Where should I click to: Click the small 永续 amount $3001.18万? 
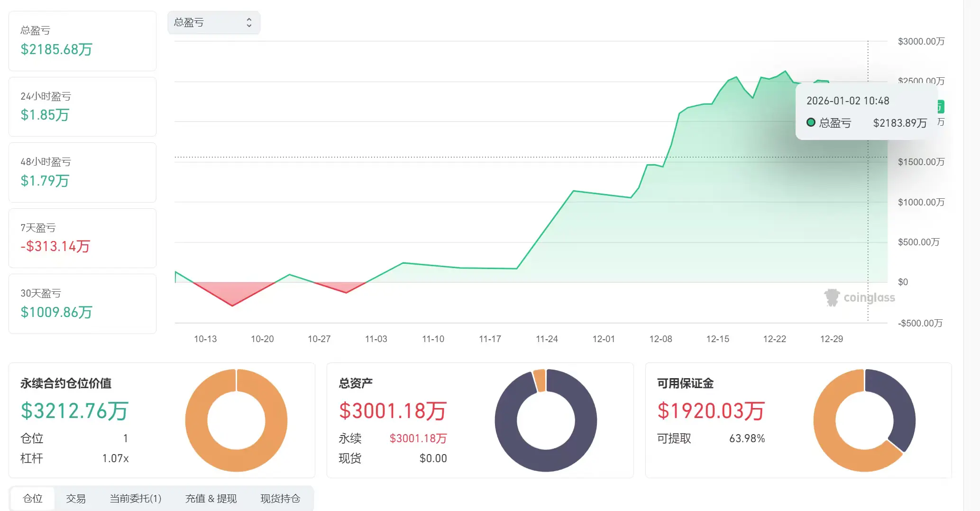(x=418, y=438)
